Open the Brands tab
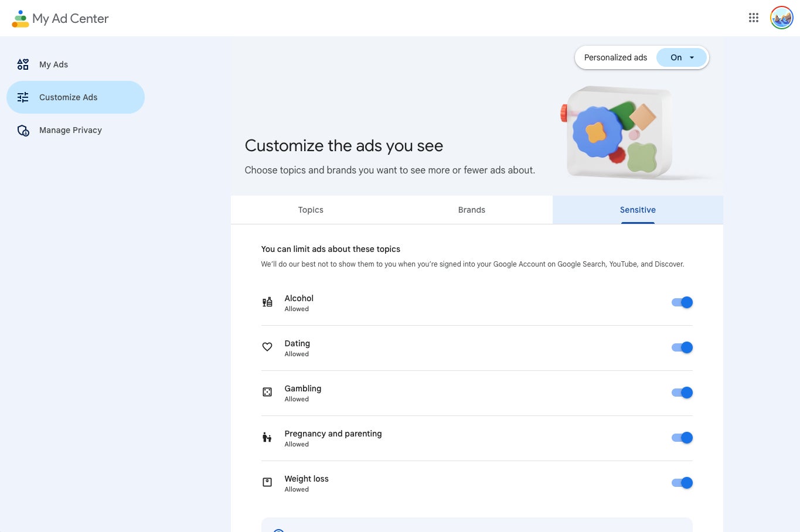The image size is (800, 532). click(471, 210)
